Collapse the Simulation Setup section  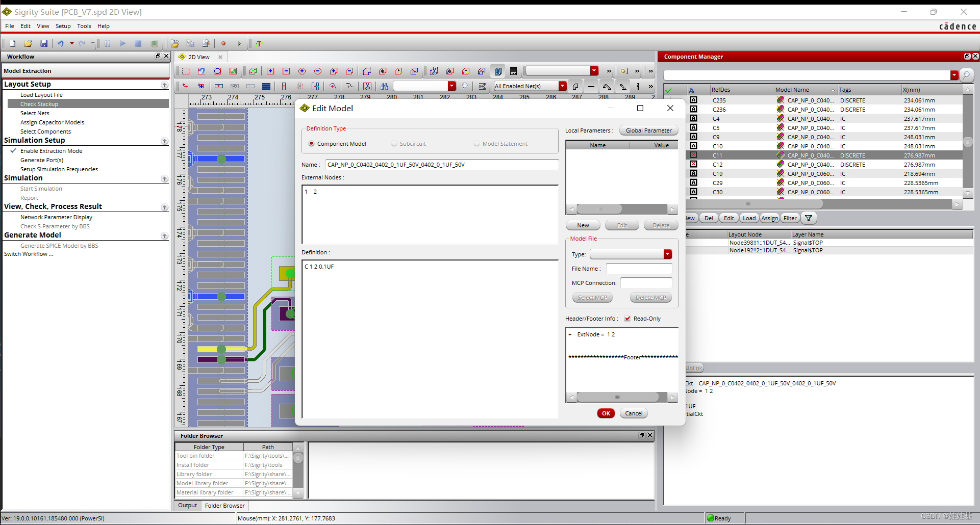tap(164, 141)
